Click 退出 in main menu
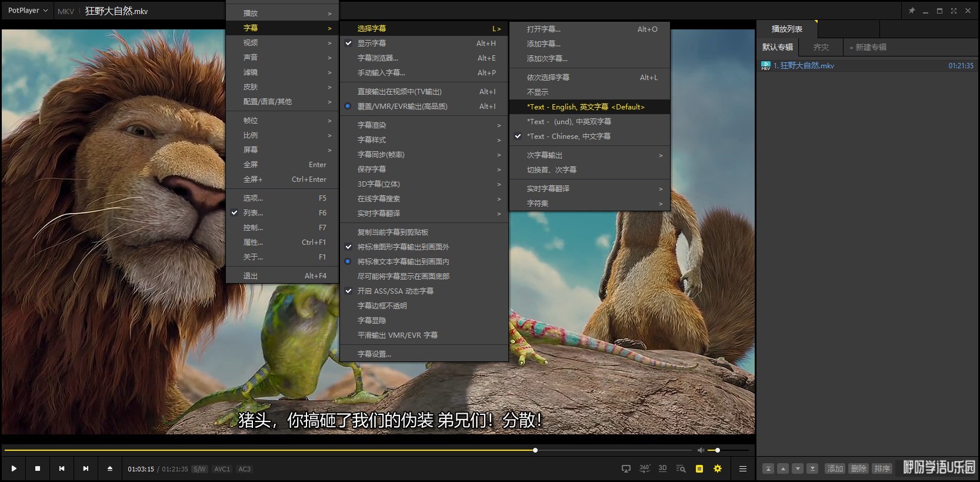The image size is (980, 482). click(x=282, y=275)
